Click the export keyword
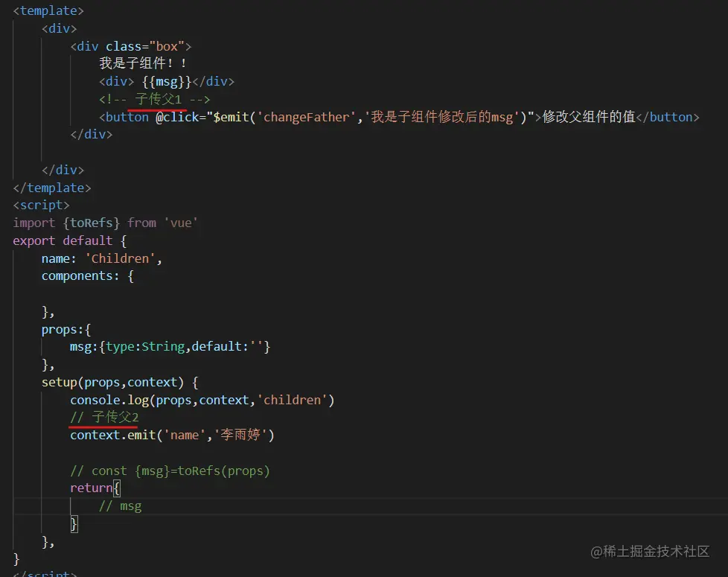Screen dimensions: 728x577 [x=34, y=241]
